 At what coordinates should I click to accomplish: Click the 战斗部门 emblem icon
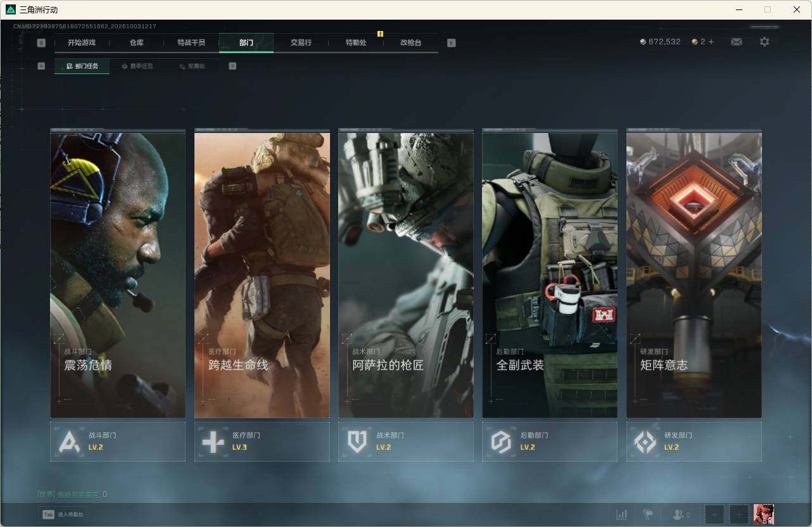click(69, 441)
